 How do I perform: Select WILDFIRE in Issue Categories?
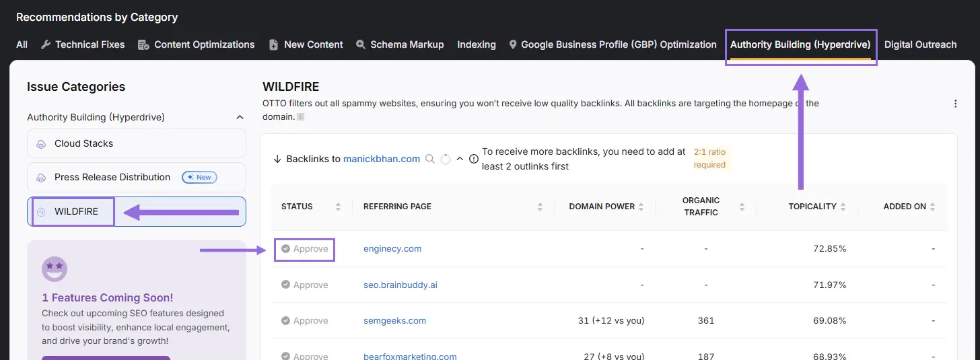76,211
